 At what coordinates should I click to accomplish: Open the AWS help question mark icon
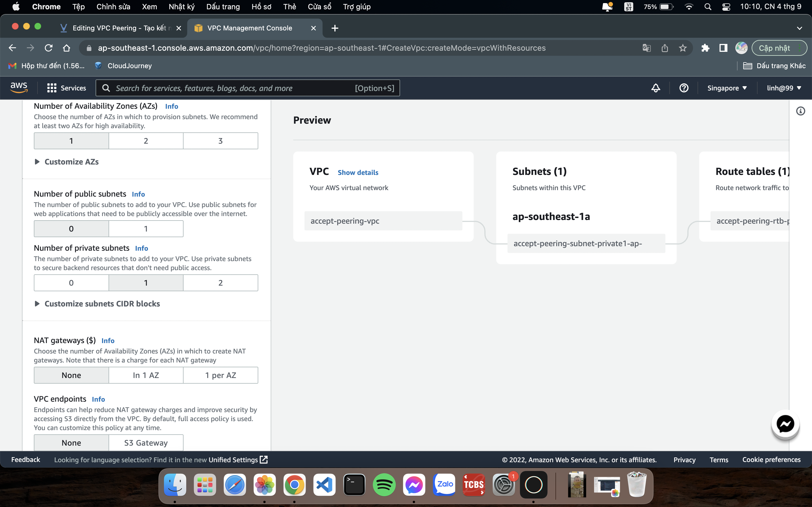tap(683, 88)
